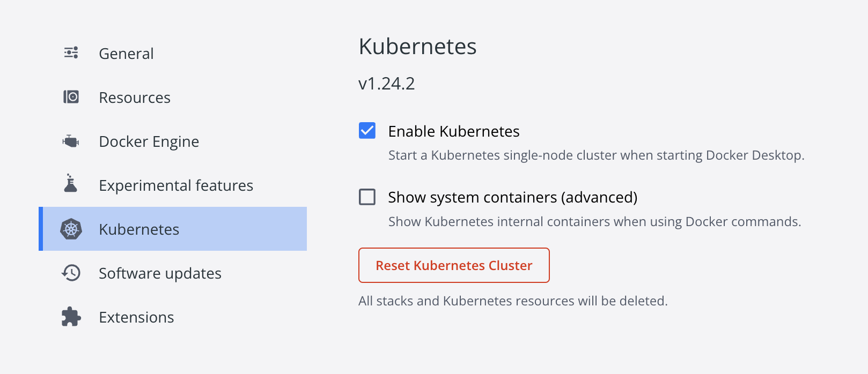Open the General settings page

(126, 53)
